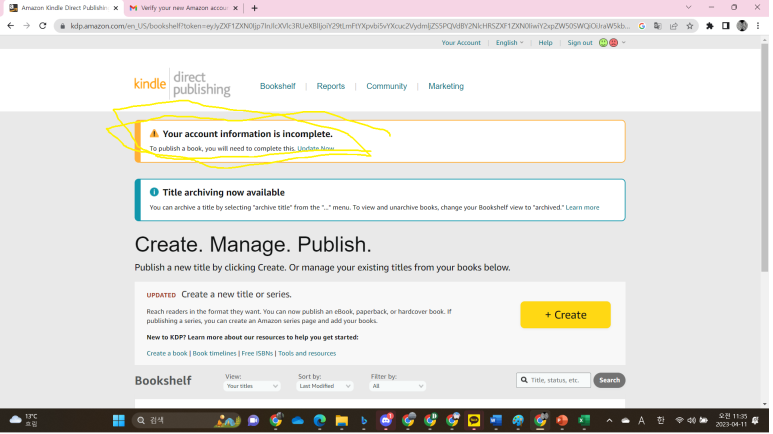The image size is (773, 434).
Task: Open the Chrome side panel icon
Action: (x=726, y=26)
